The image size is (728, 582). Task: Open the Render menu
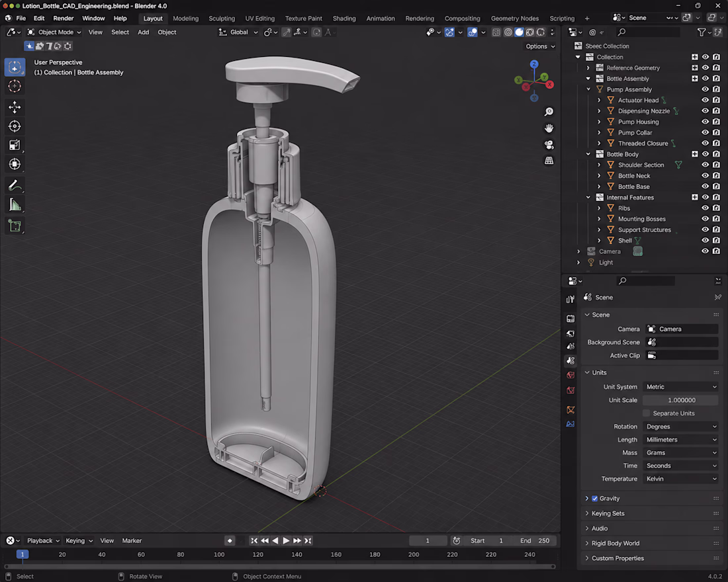pyautogui.click(x=63, y=18)
